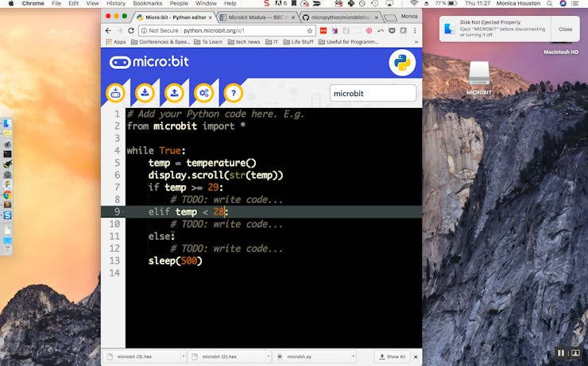This screenshot has height=366, width=588.
Task: Open the Edit menu in the menu bar
Action: point(73,3)
